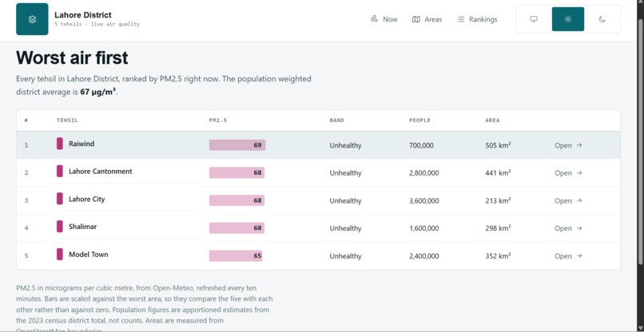Click the Lahore City tehsil name
Image resolution: width=644 pixels, height=332 pixels.
click(x=86, y=199)
